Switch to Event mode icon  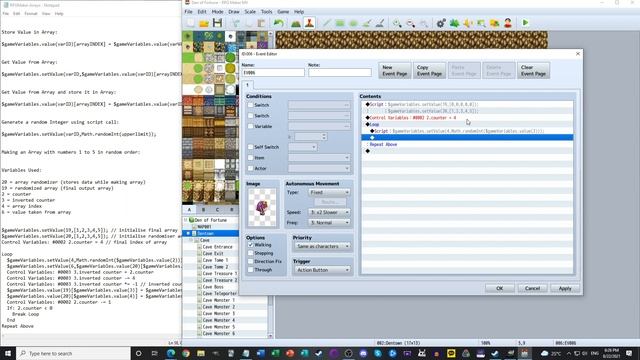pyautogui.click(x=309, y=23)
